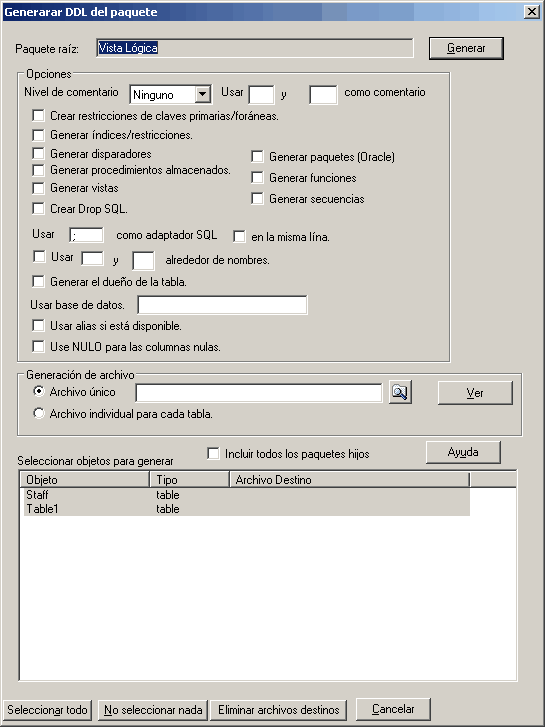545x727 pixels.
Task: Select the Staff row in object list
Action: 247,495
